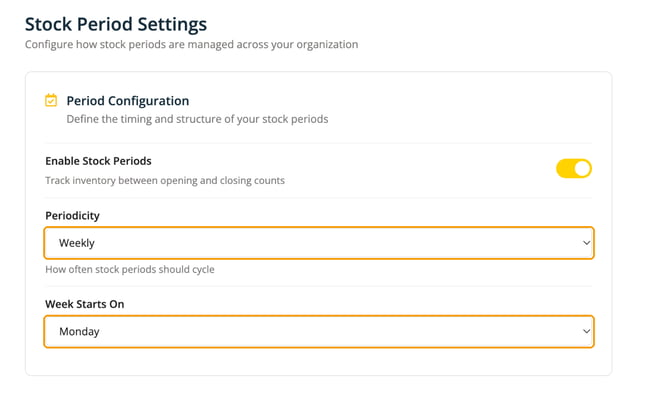Viewport: 670px width, 394px height.
Task: Click the calendar icon beside Period Configuration
Action: (x=51, y=100)
